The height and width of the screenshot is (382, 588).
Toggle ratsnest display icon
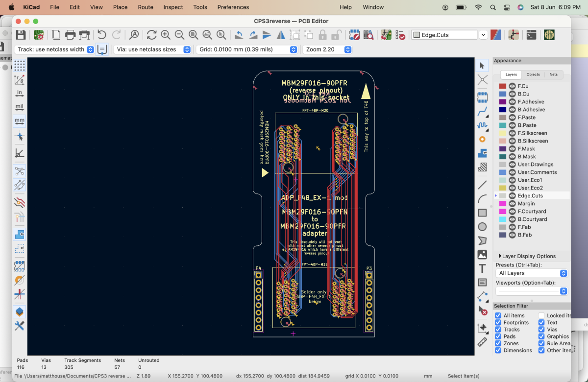[x=20, y=171]
